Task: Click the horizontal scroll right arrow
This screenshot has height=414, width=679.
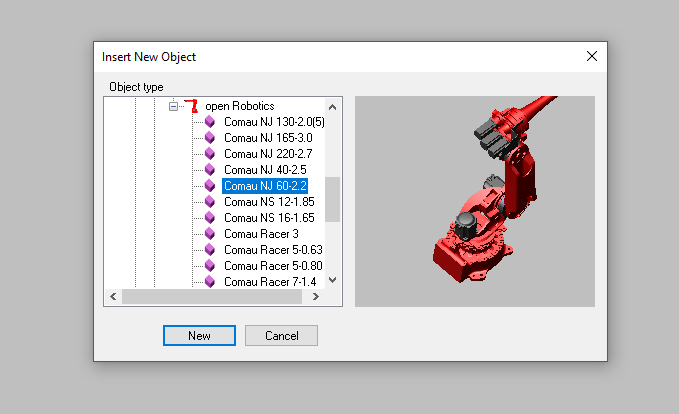Action: [x=316, y=297]
